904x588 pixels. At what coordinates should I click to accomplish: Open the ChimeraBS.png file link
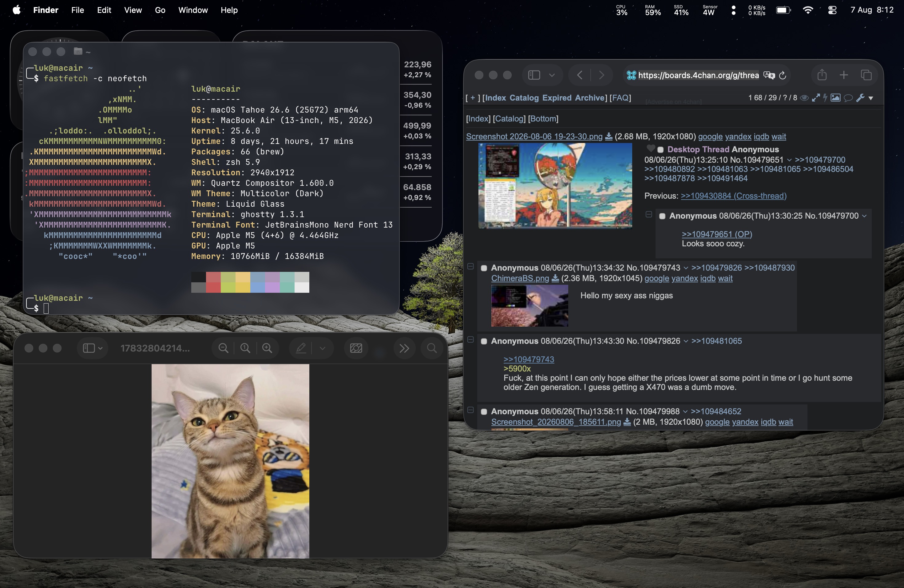click(520, 278)
